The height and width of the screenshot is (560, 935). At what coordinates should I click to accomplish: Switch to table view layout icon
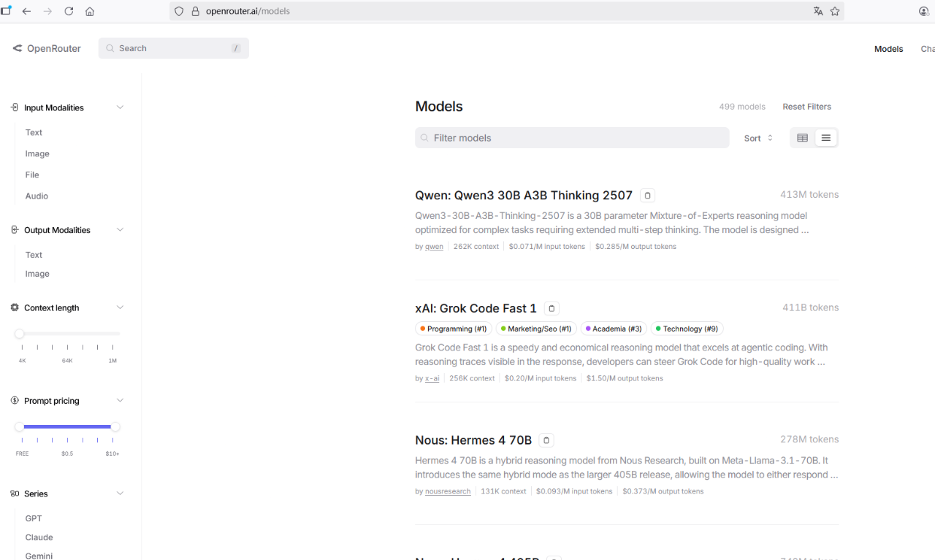point(803,138)
